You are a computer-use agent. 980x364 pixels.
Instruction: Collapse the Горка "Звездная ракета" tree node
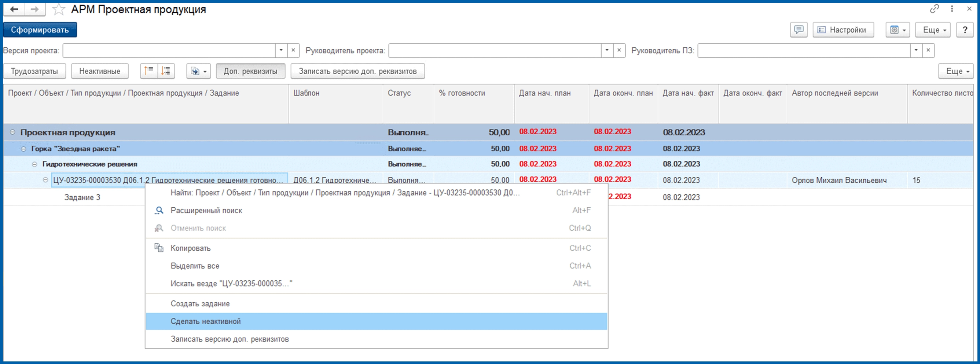[x=23, y=149]
